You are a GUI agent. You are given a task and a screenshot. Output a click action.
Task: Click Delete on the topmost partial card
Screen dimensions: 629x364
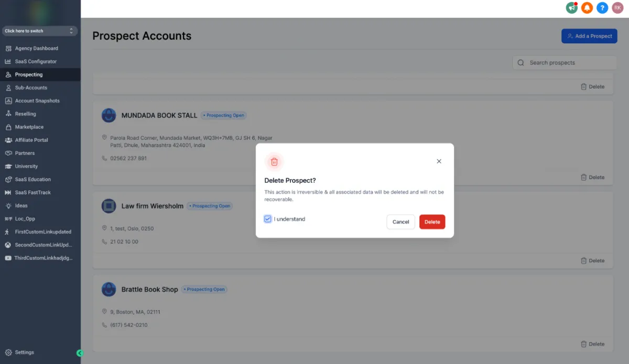(592, 87)
